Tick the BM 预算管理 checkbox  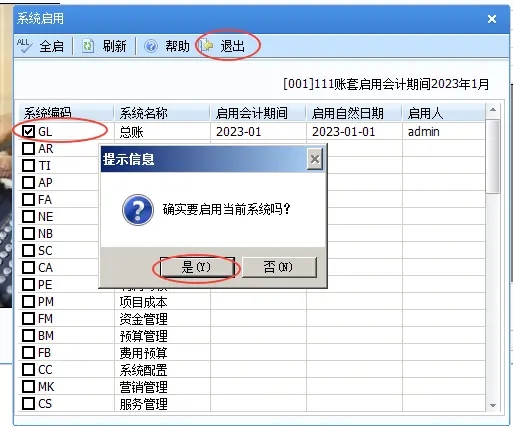[x=28, y=335]
